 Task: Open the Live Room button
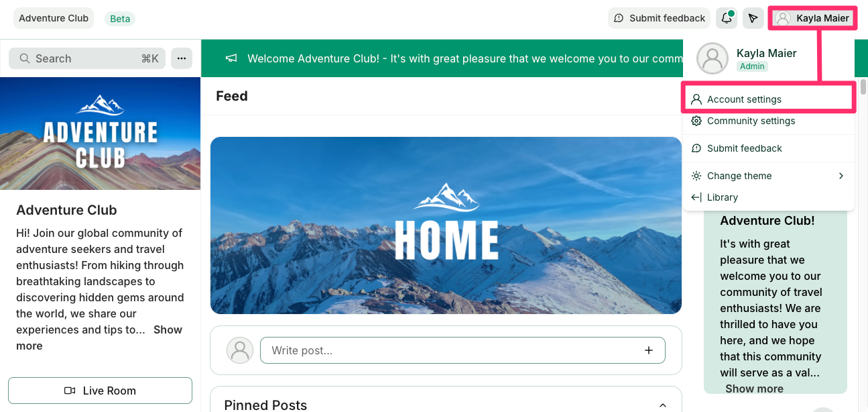click(100, 391)
